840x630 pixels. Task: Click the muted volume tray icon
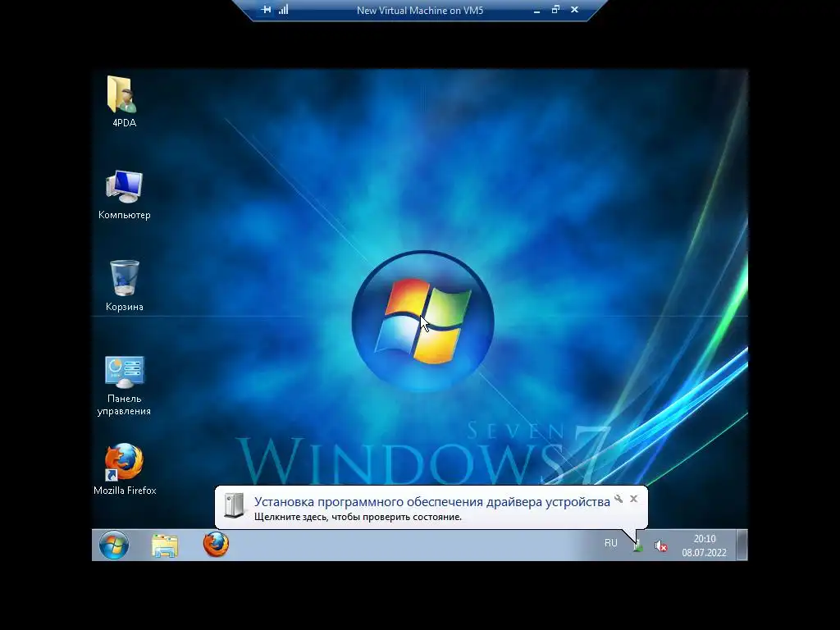click(660, 546)
